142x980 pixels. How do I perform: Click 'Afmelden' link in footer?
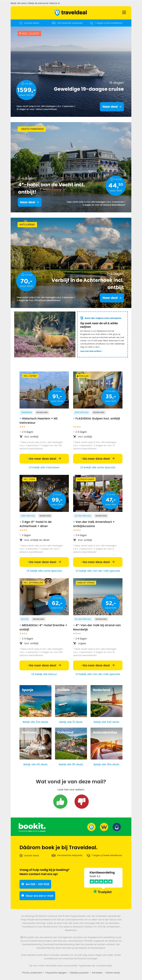click(x=97, y=973)
